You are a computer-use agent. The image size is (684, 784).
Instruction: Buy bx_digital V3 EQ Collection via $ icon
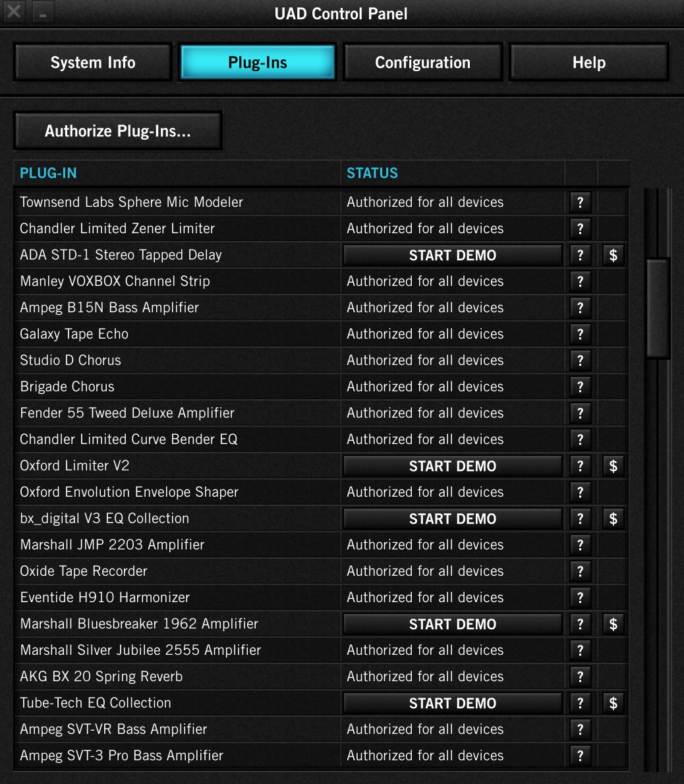tap(613, 519)
